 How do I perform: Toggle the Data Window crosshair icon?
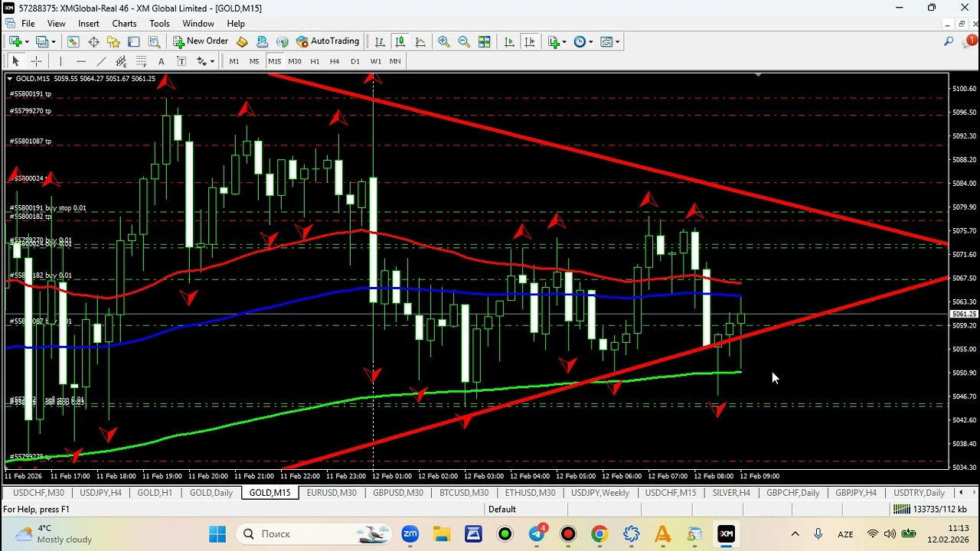pyautogui.click(x=93, y=41)
